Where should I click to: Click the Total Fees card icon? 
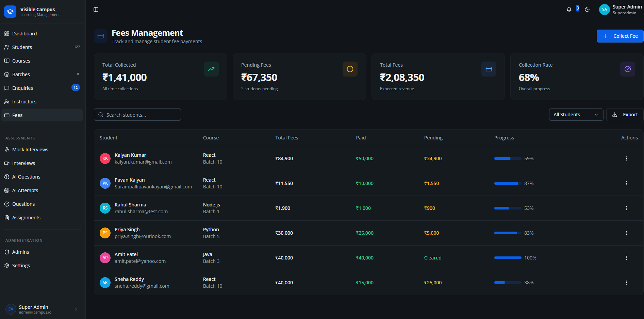[489, 69]
